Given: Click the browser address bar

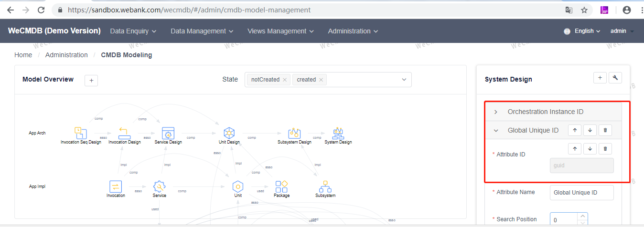Looking at the screenshot, I should [x=306, y=10].
